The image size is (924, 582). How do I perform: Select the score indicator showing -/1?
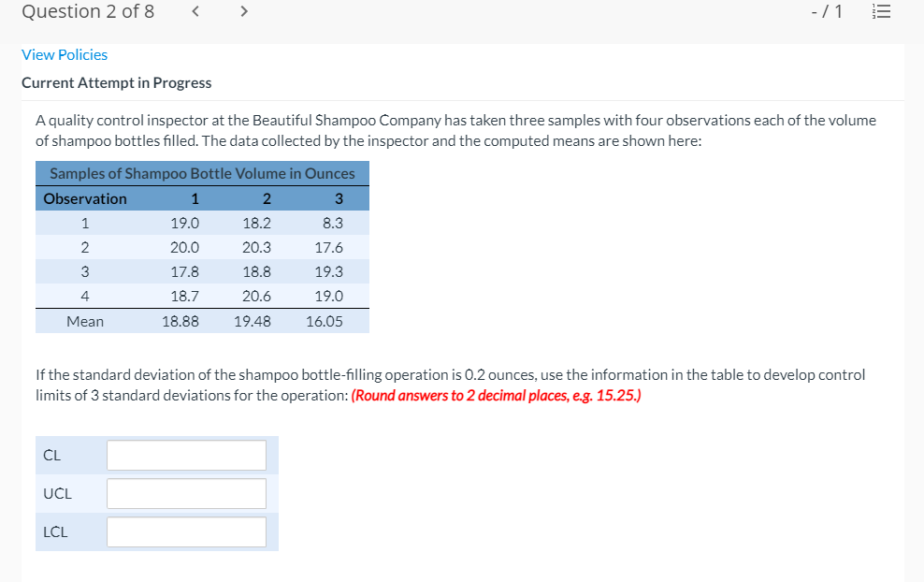(x=827, y=11)
